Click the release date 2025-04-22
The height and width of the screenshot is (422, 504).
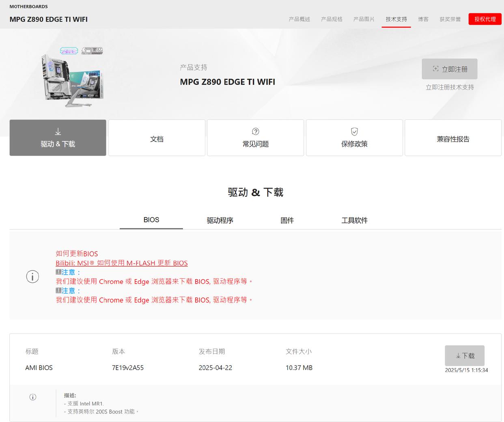(215, 368)
